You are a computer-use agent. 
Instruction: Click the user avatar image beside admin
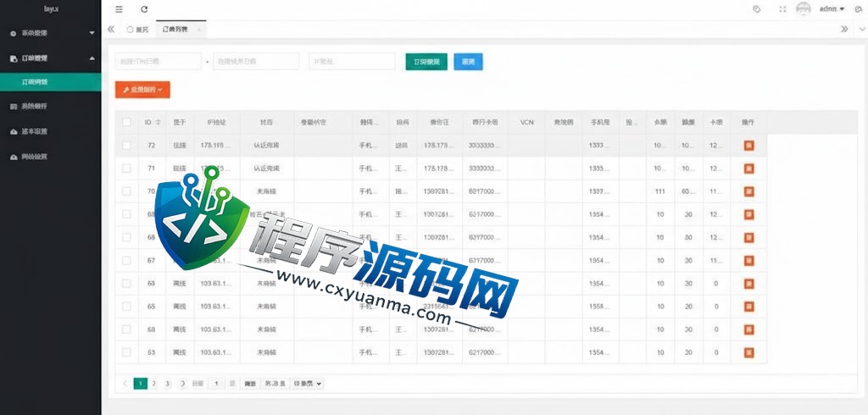tap(804, 8)
